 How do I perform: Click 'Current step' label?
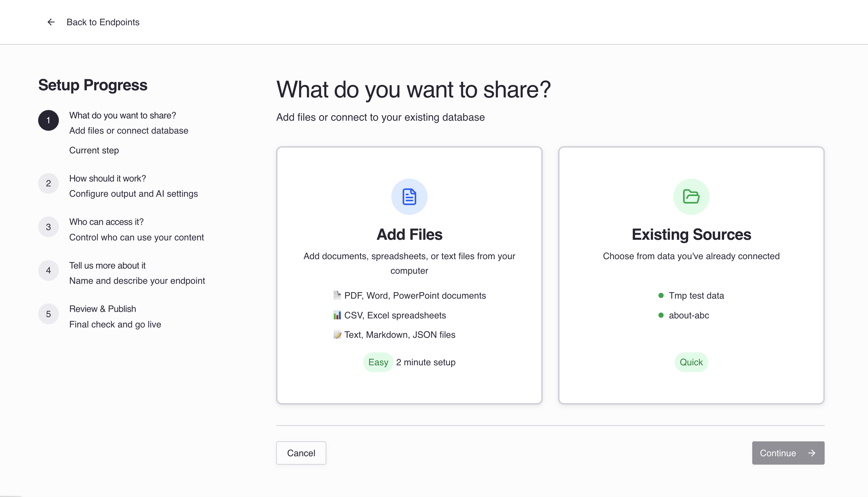click(94, 150)
